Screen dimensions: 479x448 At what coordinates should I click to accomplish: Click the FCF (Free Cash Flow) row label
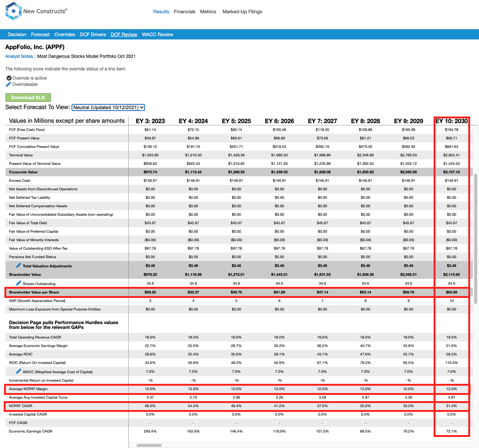coord(27,130)
